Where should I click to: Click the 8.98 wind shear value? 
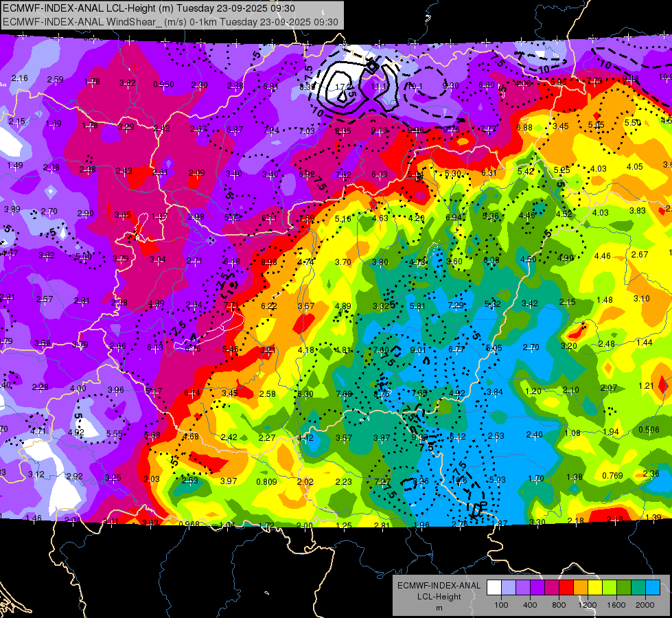coord(268,262)
